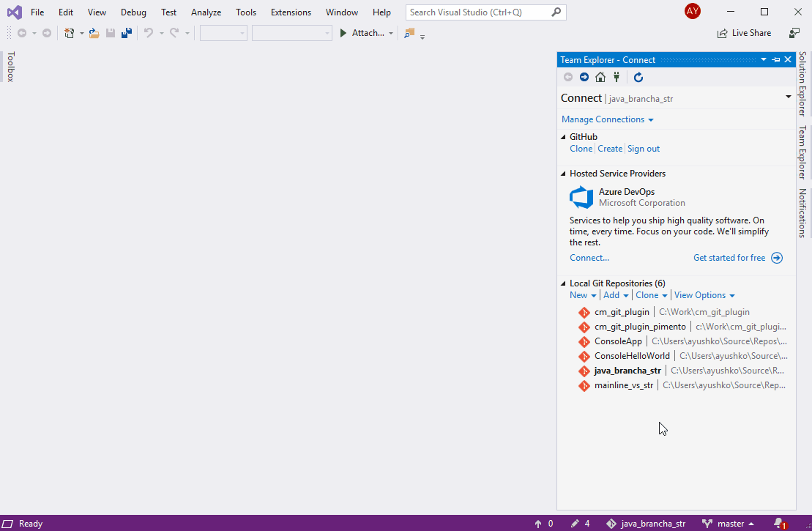812x531 pixels.
Task: Open the feedback icon next to Live Share
Action: point(794,33)
